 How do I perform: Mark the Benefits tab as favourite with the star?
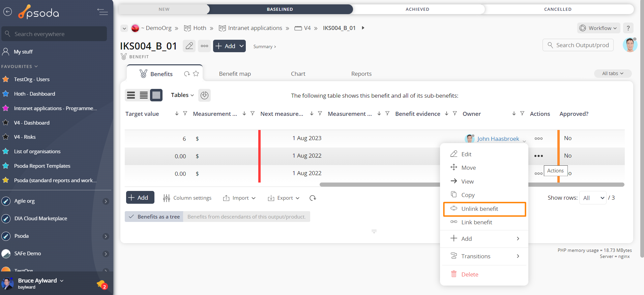coord(196,74)
